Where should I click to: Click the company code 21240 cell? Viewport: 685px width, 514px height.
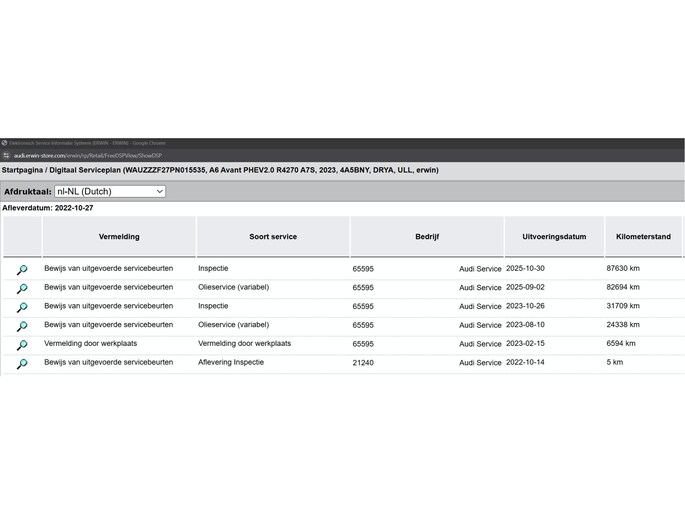tap(363, 363)
